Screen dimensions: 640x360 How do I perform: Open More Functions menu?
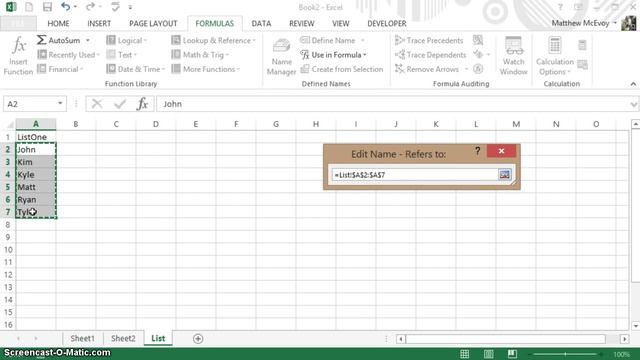[206, 69]
